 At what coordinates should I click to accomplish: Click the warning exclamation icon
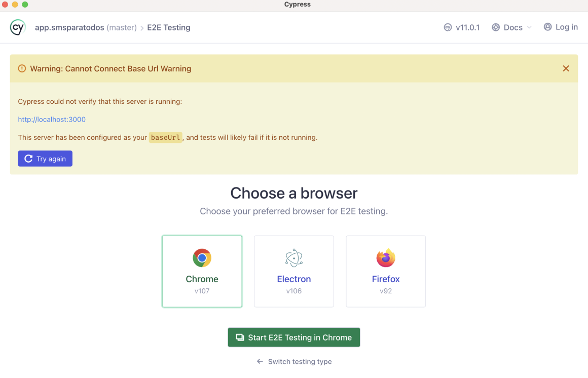(x=22, y=68)
